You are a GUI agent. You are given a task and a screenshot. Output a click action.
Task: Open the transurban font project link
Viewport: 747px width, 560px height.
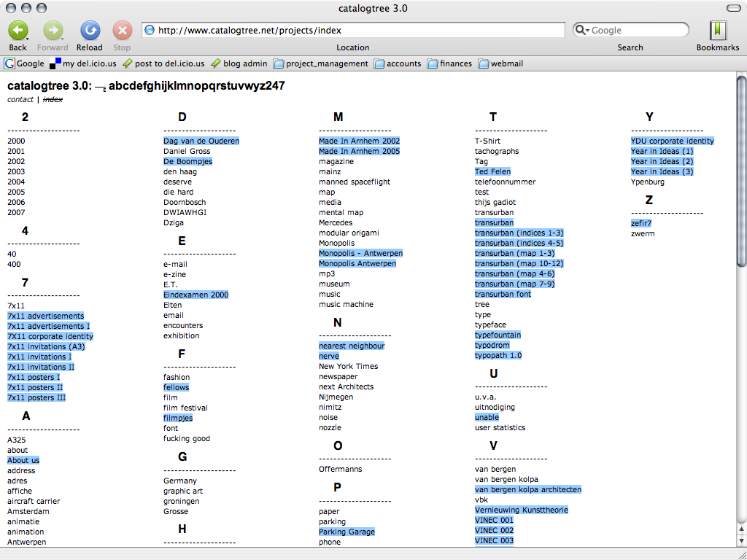click(x=501, y=294)
